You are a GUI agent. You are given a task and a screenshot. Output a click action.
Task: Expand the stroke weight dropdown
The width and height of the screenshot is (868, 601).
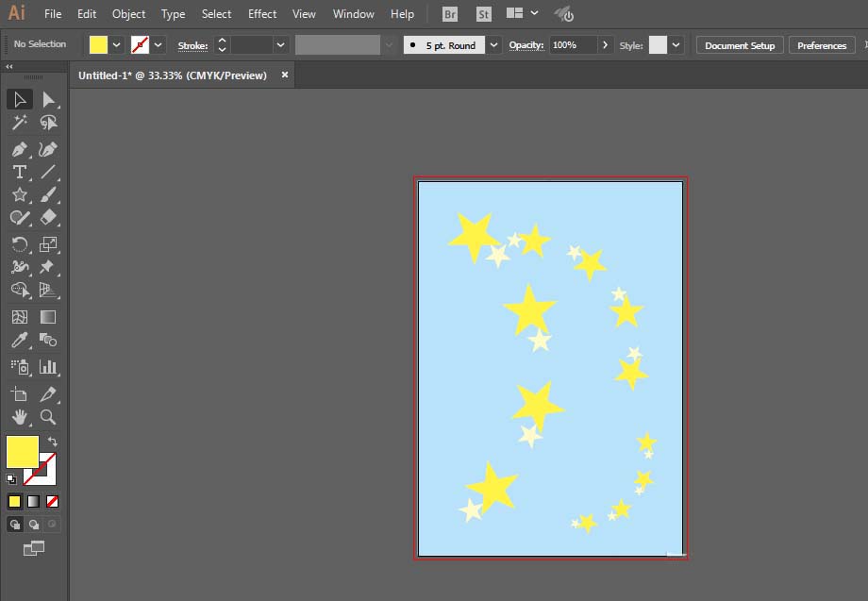[x=280, y=45]
